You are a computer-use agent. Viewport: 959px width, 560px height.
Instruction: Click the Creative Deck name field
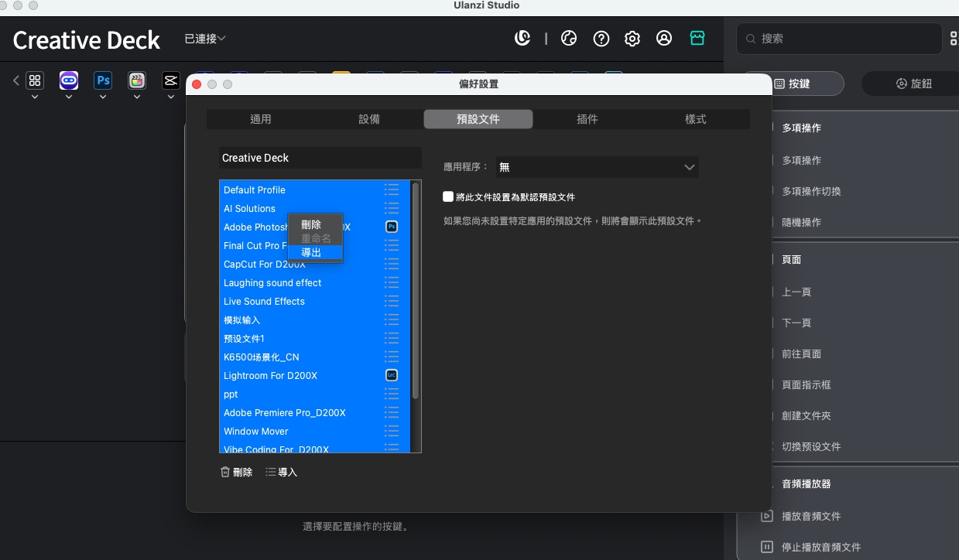point(320,158)
